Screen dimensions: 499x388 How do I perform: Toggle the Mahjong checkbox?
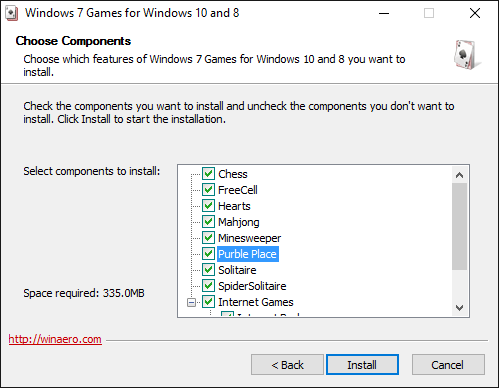pyautogui.click(x=208, y=222)
